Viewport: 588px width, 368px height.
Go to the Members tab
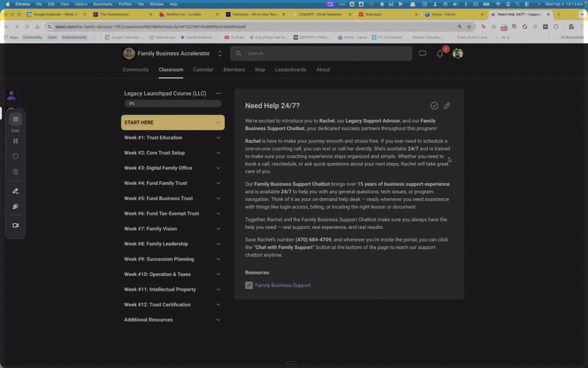pos(234,70)
